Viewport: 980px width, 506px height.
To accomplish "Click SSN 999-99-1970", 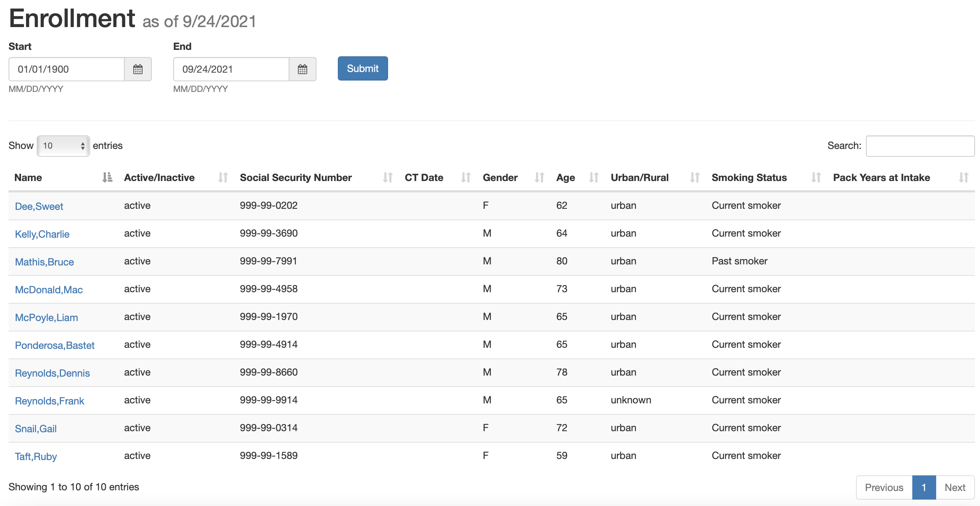I will [269, 316].
